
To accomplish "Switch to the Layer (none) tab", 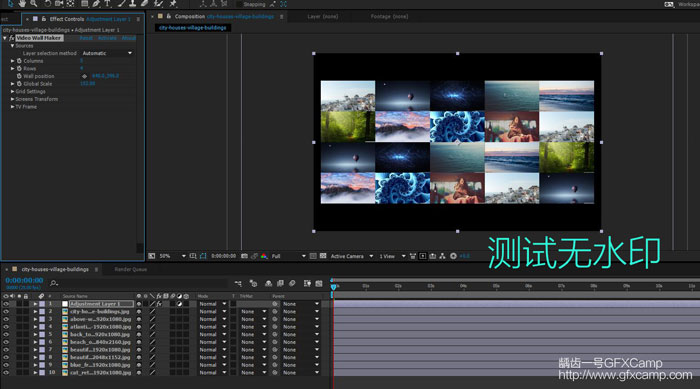I will [322, 17].
